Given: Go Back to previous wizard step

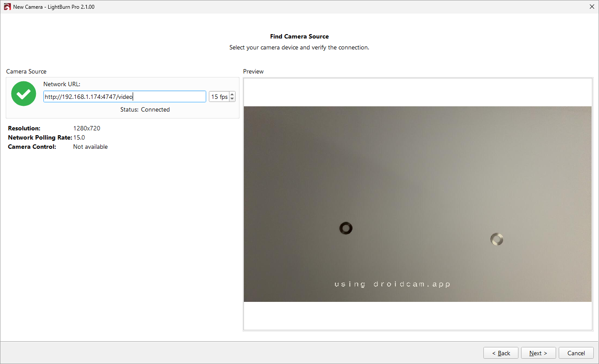Looking at the screenshot, I should pyautogui.click(x=501, y=353).
